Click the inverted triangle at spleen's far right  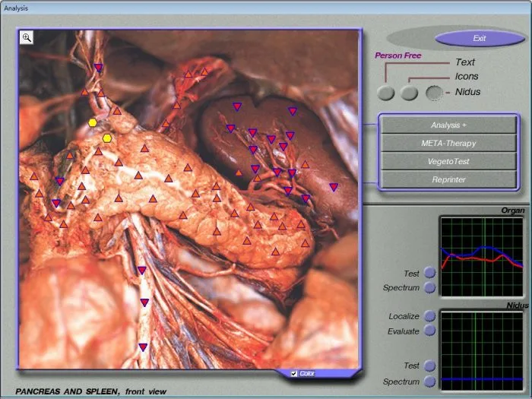point(334,187)
